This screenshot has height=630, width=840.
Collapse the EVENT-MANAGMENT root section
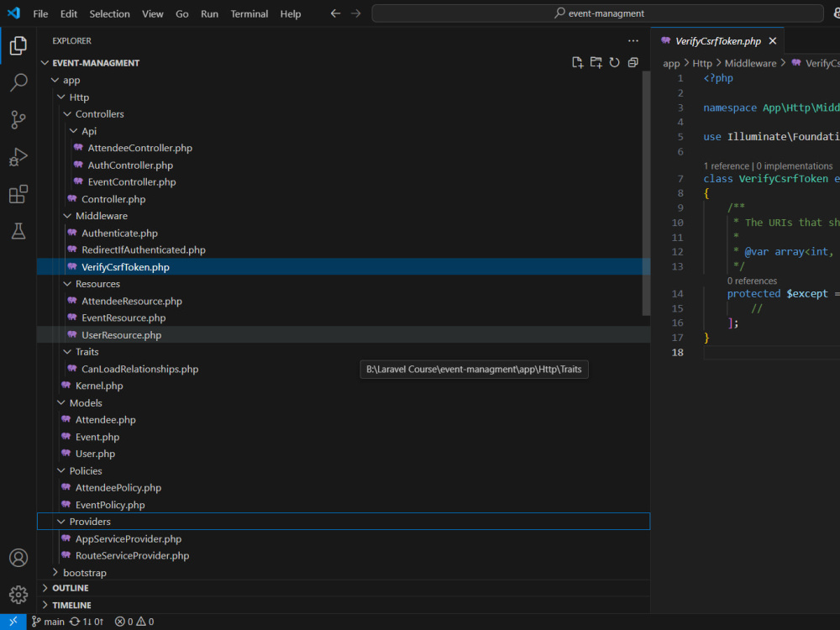click(45, 63)
